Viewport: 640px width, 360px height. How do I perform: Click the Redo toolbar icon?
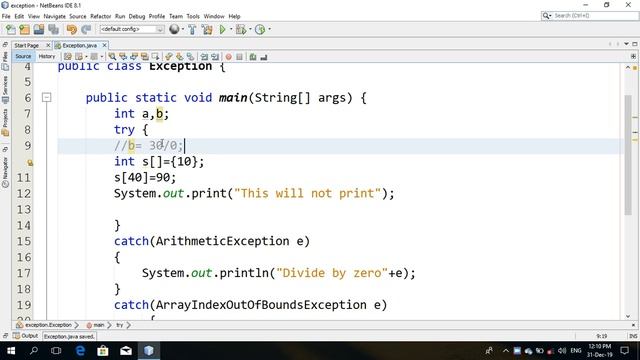click(x=86, y=29)
